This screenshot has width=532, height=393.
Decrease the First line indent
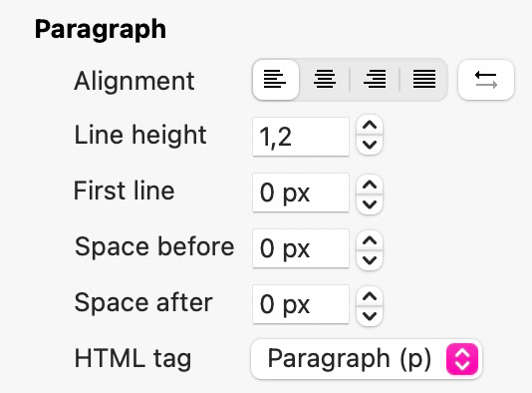[x=370, y=204]
